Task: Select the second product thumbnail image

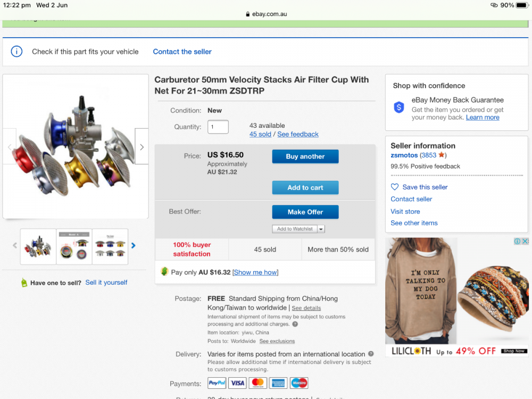Action: click(x=74, y=246)
